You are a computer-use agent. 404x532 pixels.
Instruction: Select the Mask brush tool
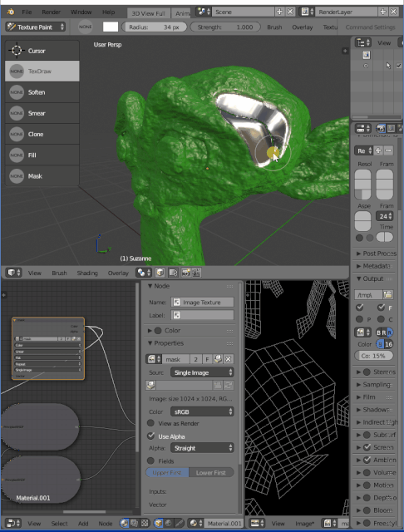click(42, 176)
